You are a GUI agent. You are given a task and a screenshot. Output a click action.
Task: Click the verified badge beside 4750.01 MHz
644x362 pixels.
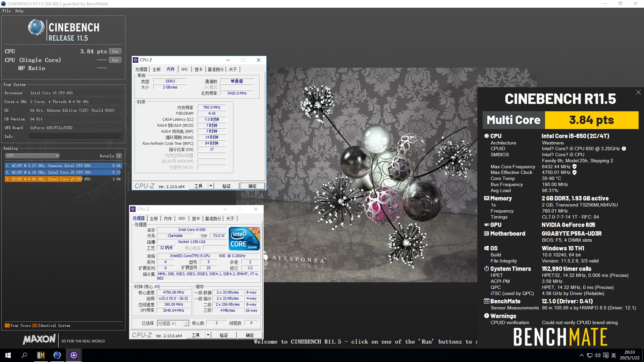pyautogui.click(x=575, y=173)
